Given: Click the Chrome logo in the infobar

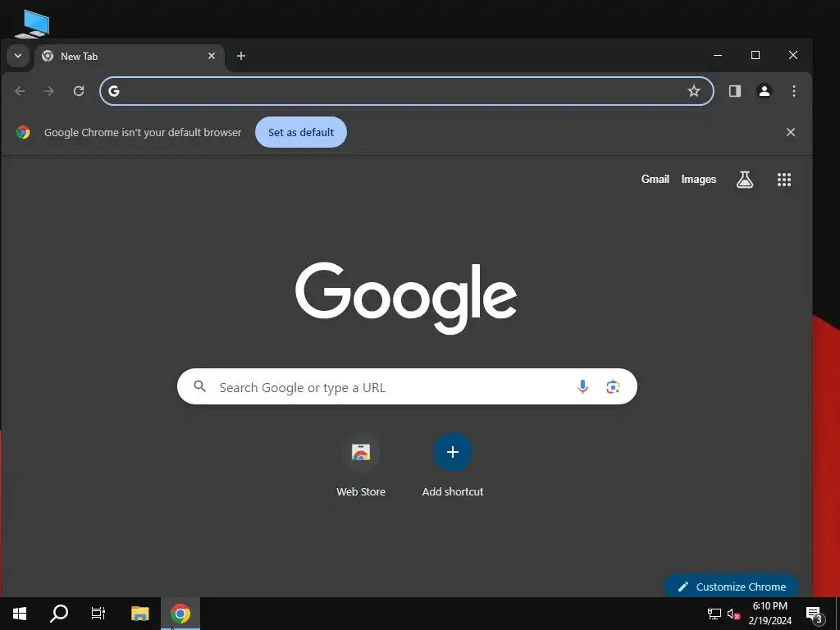Looking at the screenshot, I should pyautogui.click(x=23, y=132).
